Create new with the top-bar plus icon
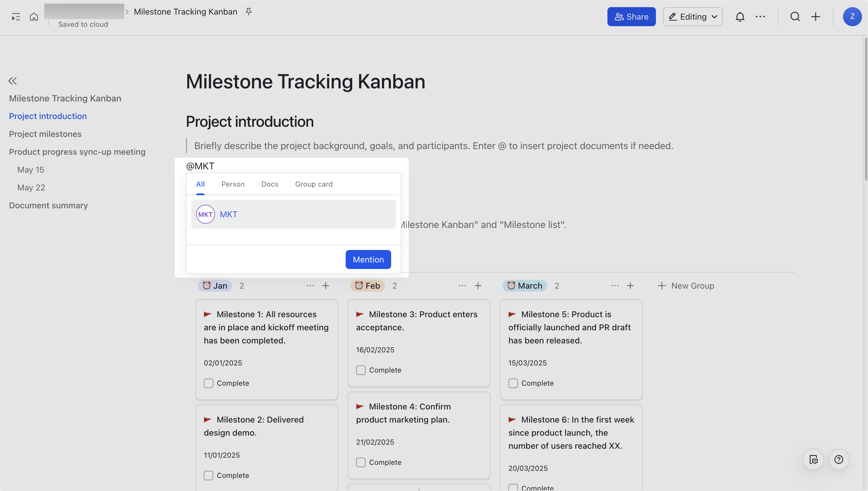This screenshot has height=491, width=868. tap(815, 17)
